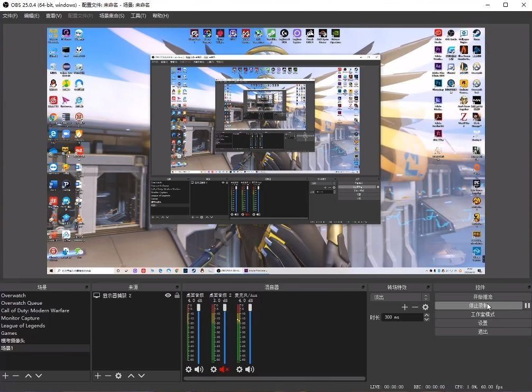Viewport: 532px width, 392px height.
Task: Select the 场景1 scene
Action: (x=45, y=348)
